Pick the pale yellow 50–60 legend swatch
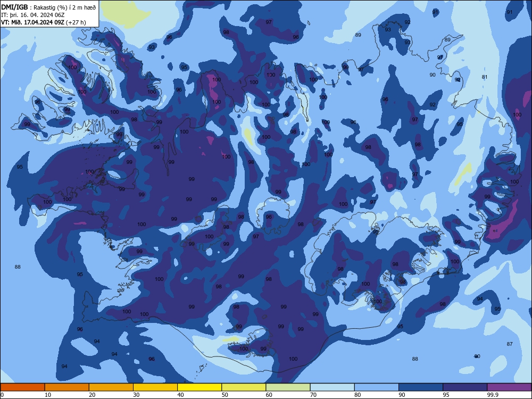The width and height of the screenshot is (532, 399). tap(244, 387)
